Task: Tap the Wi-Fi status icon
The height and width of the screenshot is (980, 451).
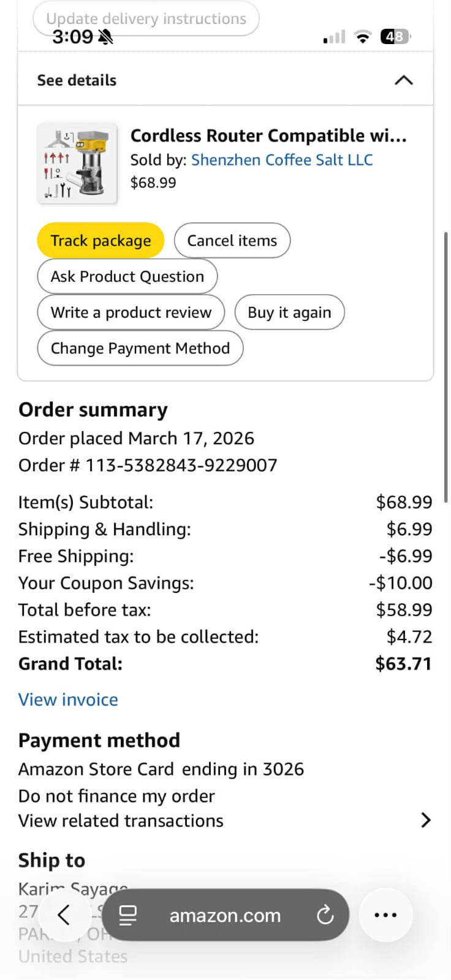Action: pos(363,37)
